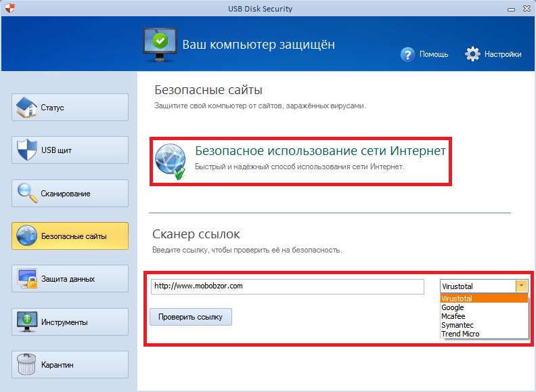Switch to the USB щит label
The height and width of the screenshot is (392, 536).
[56, 150]
